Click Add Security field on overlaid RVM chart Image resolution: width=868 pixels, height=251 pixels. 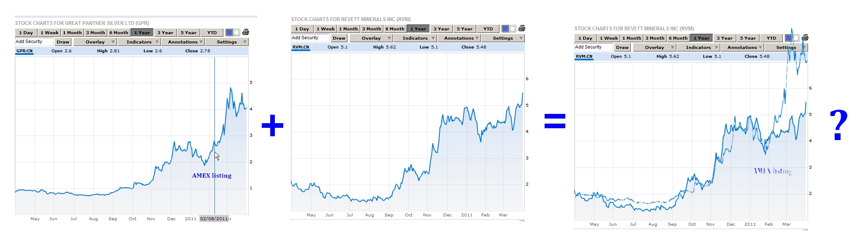[x=594, y=47]
